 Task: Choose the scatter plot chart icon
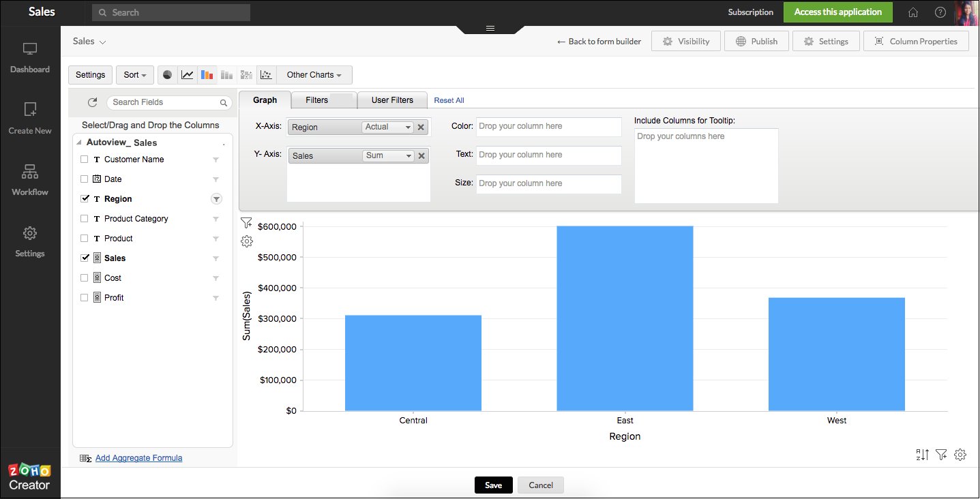point(267,75)
